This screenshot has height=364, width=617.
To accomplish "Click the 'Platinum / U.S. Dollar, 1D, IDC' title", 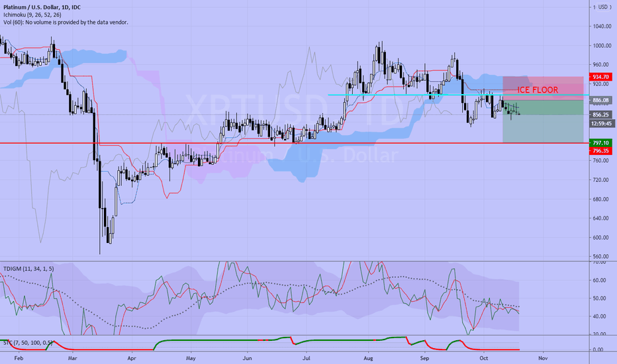I will pyautogui.click(x=42, y=7).
